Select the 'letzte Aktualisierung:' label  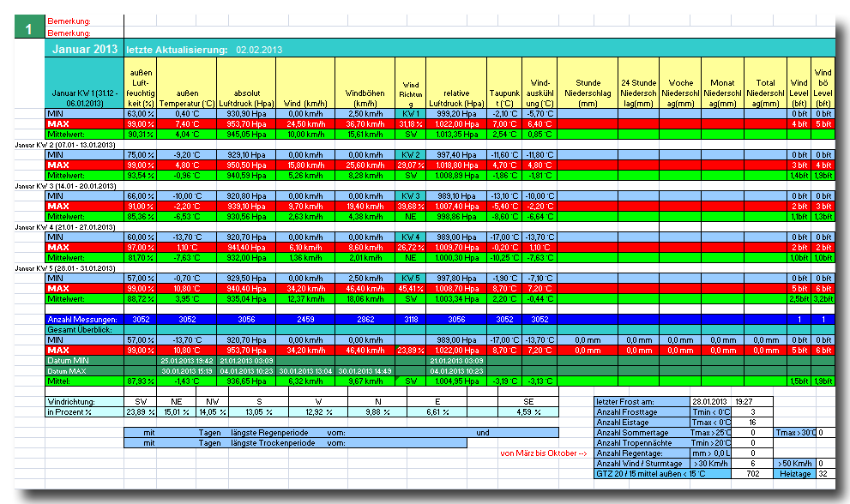[x=177, y=50]
